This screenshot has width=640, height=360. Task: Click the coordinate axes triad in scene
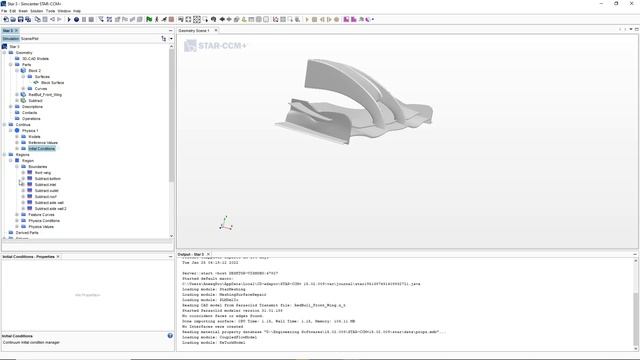click(226, 224)
